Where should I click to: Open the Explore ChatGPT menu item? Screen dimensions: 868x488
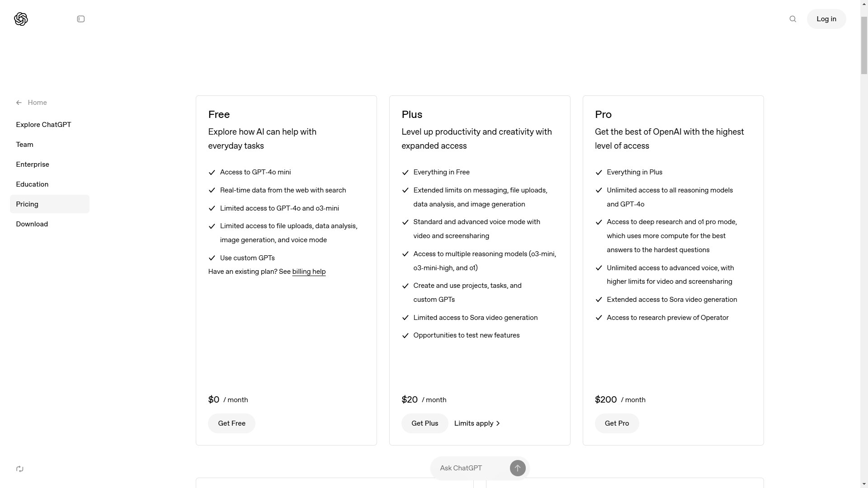point(43,125)
